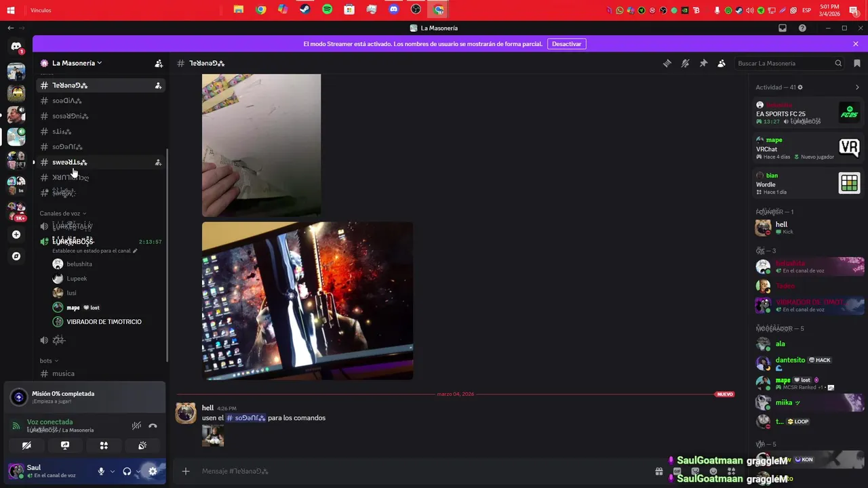Start an activity icon button
The width and height of the screenshot is (868, 488).
104,445
